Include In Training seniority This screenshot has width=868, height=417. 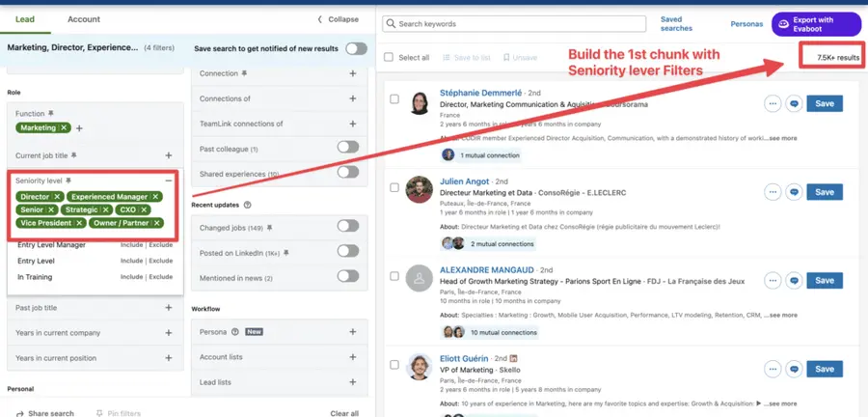coord(132,276)
